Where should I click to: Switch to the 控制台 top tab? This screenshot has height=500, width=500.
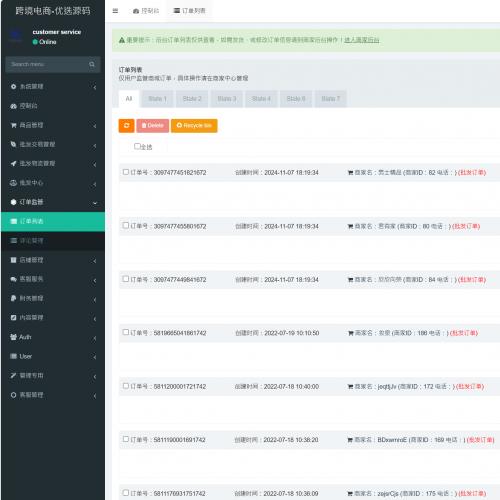tap(146, 11)
